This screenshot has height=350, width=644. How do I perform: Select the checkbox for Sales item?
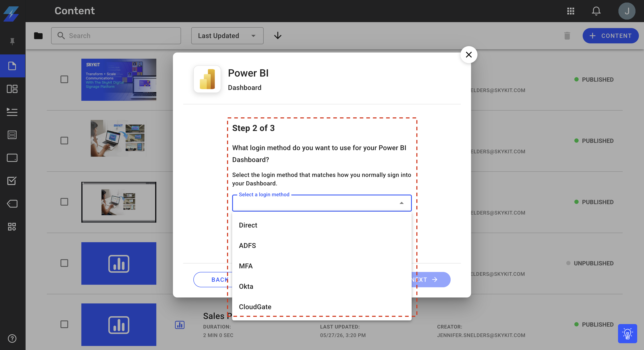(x=64, y=324)
